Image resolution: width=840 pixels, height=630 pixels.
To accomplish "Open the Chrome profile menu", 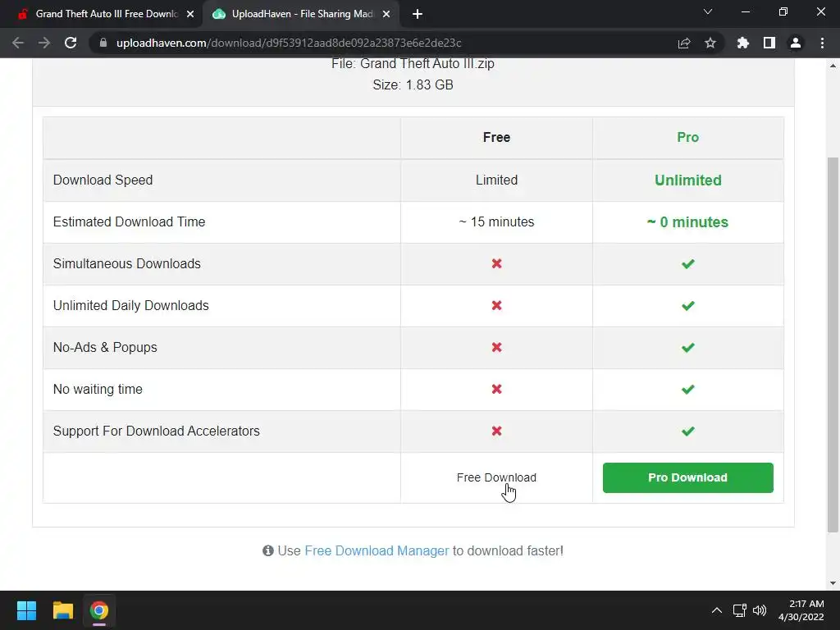I will (796, 43).
